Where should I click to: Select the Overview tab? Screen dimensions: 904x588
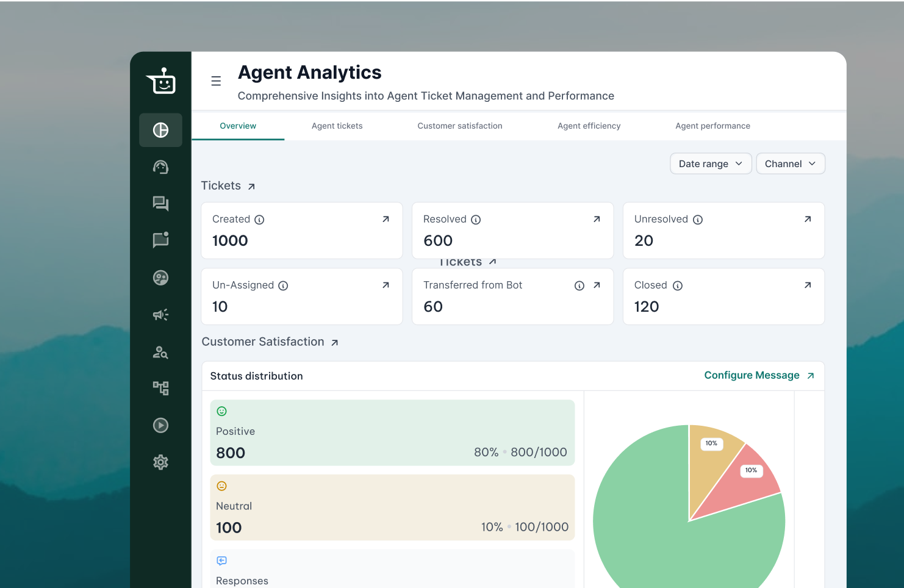238,126
